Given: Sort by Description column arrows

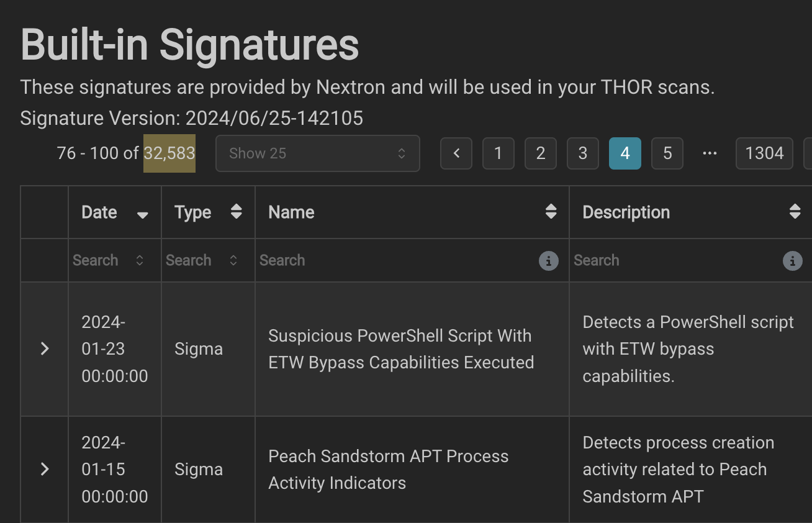Looking at the screenshot, I should coord(795,212).
